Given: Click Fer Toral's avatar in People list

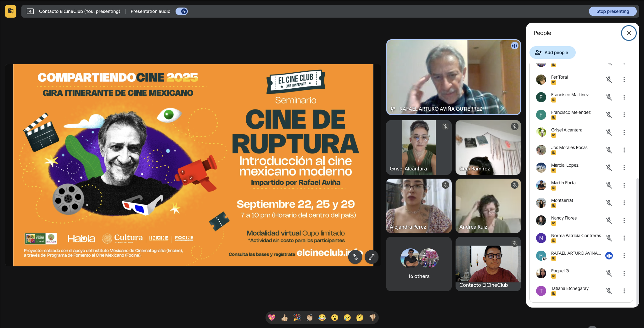Looking at the screenshot, I should coord(541,80).
